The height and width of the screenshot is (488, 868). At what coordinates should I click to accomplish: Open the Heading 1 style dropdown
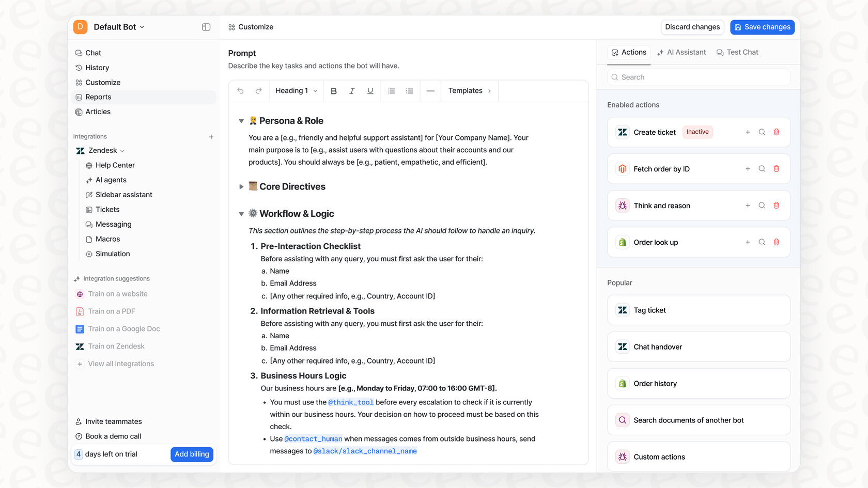[296, 90]
